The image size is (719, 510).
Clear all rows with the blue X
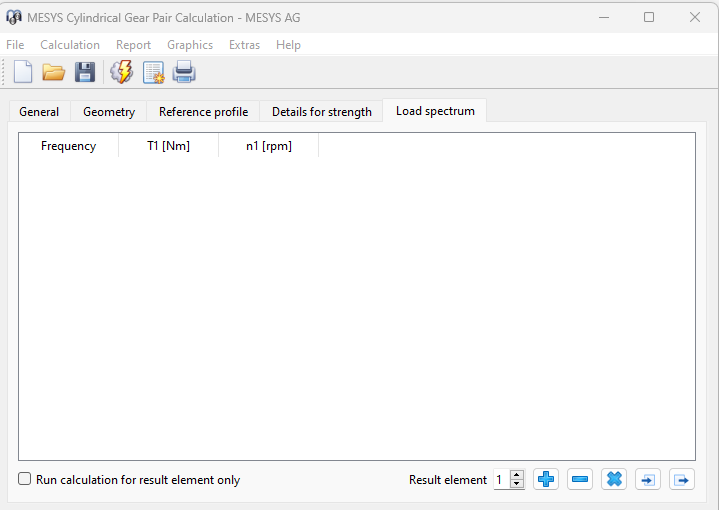pos(614,480)
